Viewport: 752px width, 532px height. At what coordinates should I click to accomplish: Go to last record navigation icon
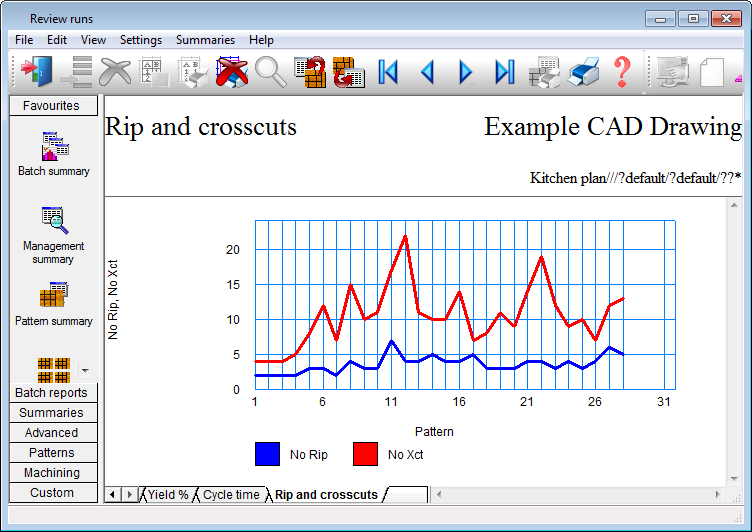point(505,72)
